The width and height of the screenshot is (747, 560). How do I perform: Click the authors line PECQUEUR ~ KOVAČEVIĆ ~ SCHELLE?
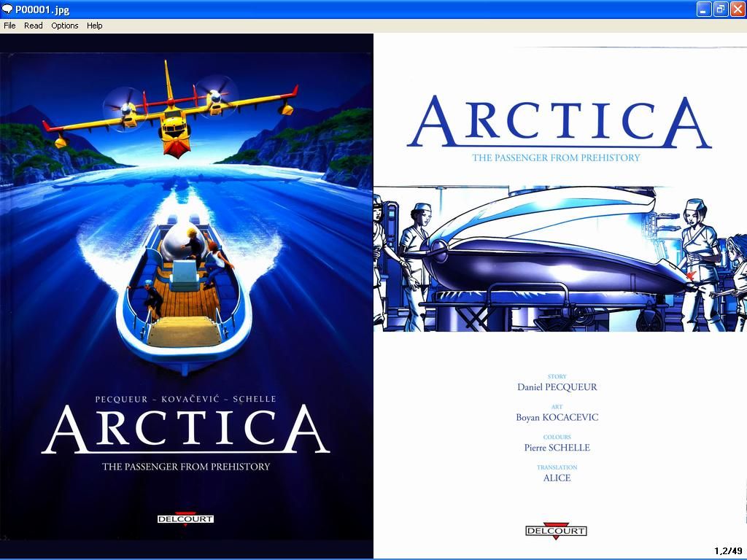coord(186,399)
